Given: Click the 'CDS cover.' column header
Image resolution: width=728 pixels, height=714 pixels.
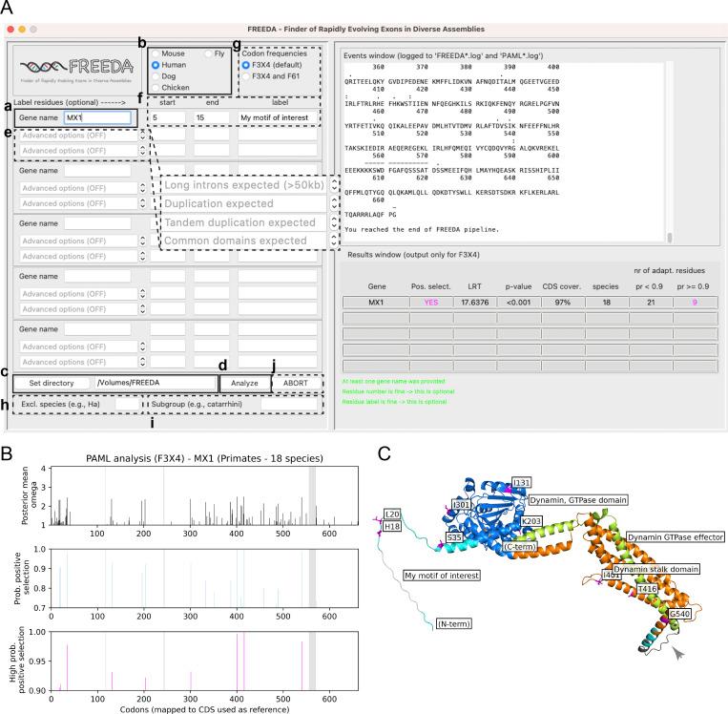Looking at the screenshot, I should 562,286.
